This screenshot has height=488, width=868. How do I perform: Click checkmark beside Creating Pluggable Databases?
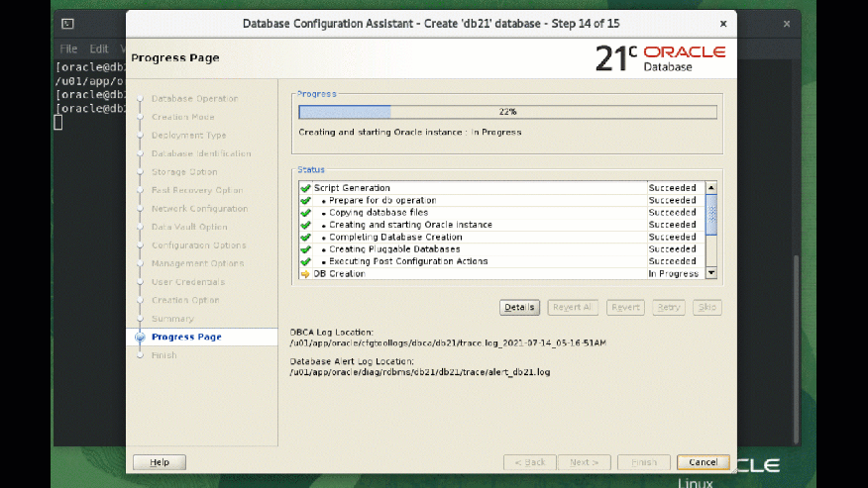point(305,249)
